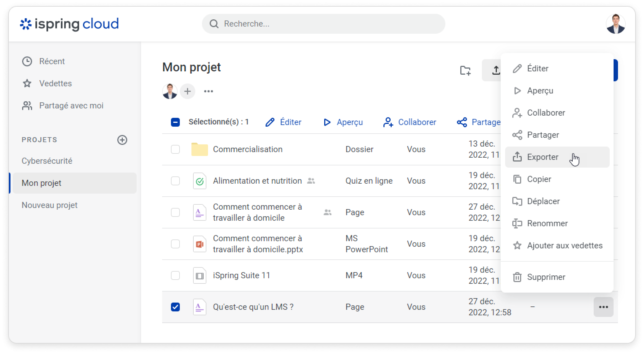The height and width of the screenshot is (354, 644).
Task: Add a member to Mon projet
Action: 188,91
